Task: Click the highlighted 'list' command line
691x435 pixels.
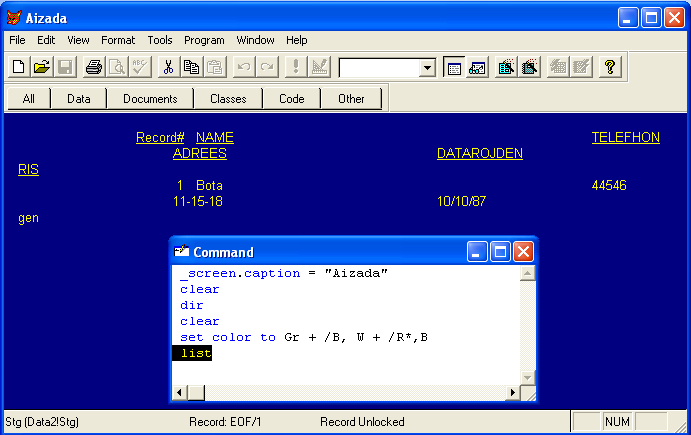Action: click(x=192, y=353)
